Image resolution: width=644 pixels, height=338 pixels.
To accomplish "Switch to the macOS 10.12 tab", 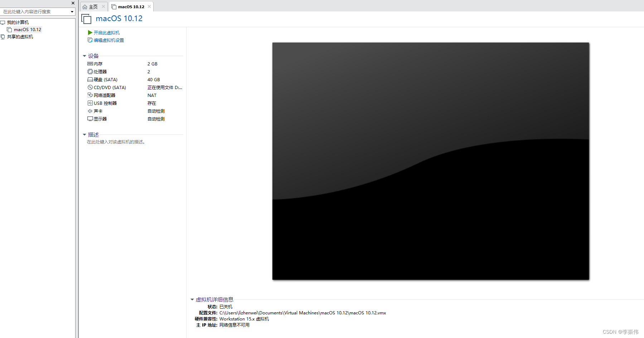I will (x=131, y=6).
